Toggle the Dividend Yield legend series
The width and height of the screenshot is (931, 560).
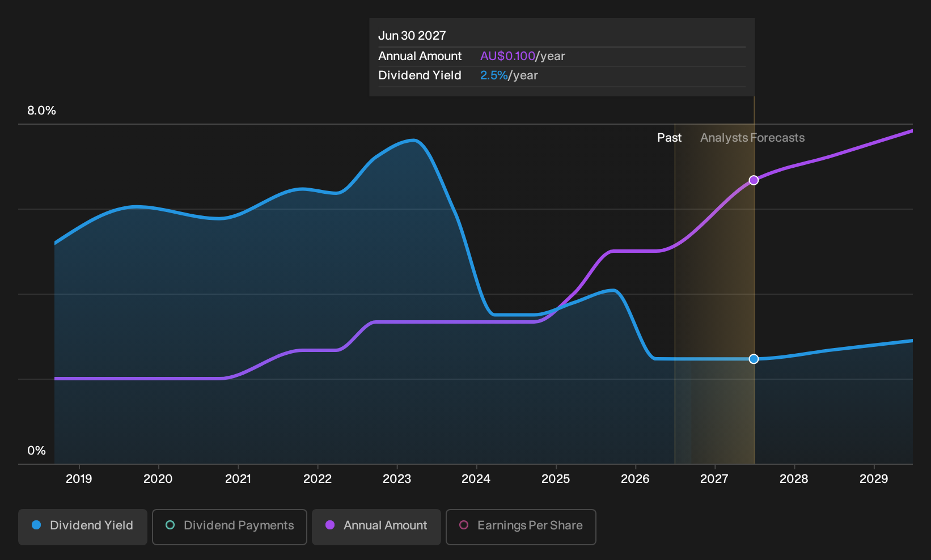[x=83, y=527]
